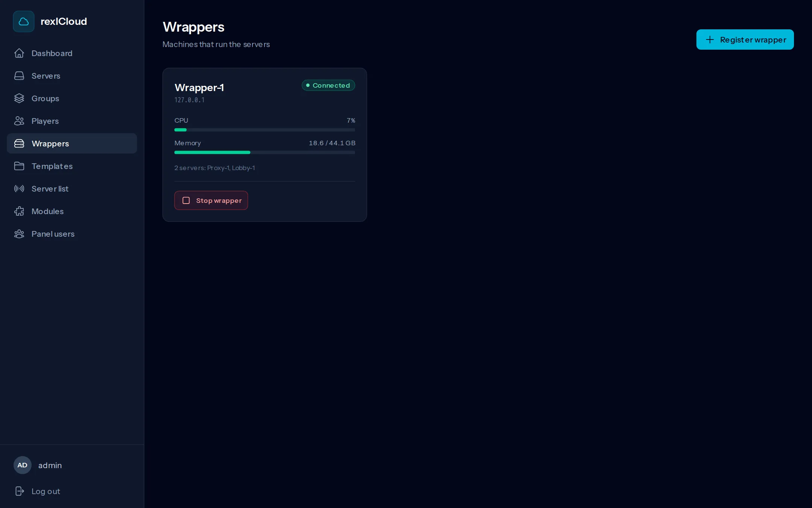The width and height of the screenshot is (812, 508).
Task: Click the square stop icon on Stop wrapper
Action: (186, 201)
